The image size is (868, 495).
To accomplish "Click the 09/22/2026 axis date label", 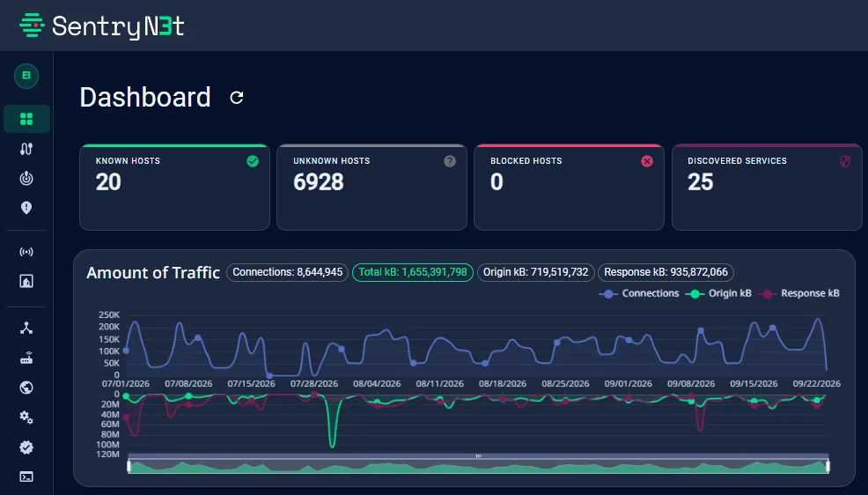I will click(817, 384).
